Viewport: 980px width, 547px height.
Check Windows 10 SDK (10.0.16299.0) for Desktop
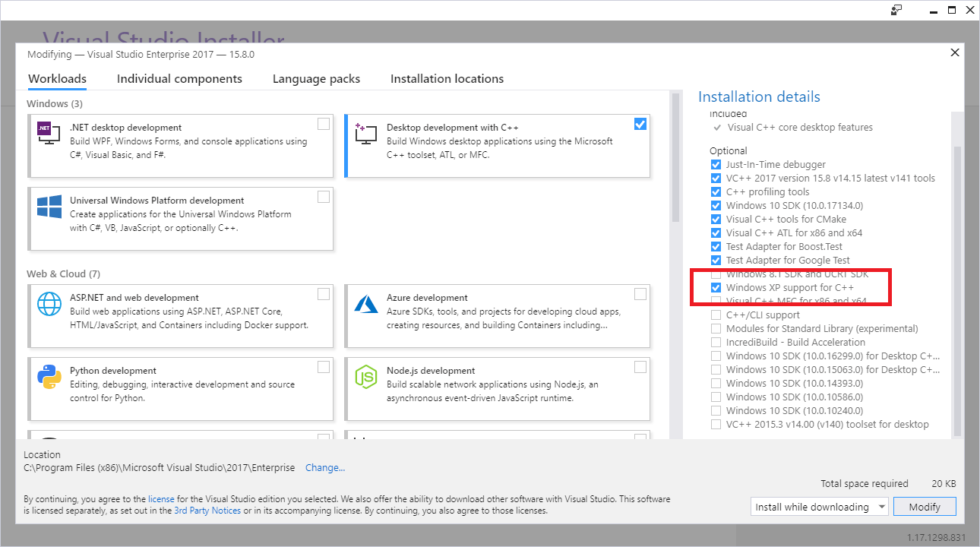(x=716, y=356)
